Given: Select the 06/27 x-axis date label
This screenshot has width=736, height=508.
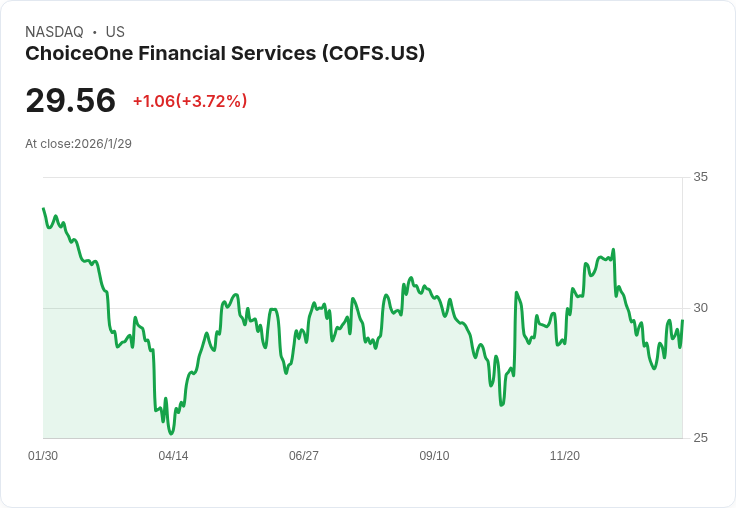Looking at the screenshot, I should (304, 455).
